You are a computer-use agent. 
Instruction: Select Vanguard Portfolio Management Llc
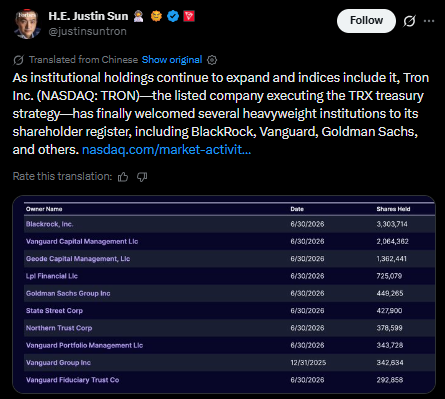84,345
